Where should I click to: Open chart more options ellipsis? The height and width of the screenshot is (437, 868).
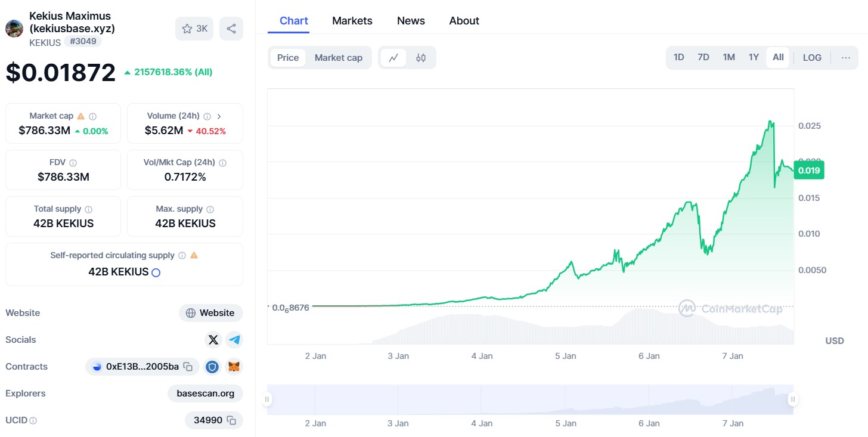[846, 58]
